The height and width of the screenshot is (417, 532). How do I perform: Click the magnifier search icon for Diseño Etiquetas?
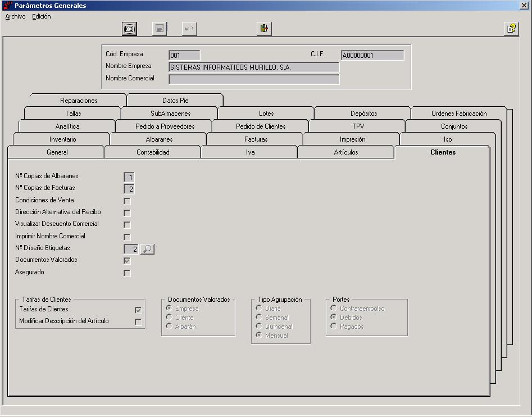click(x=147, y=249)
